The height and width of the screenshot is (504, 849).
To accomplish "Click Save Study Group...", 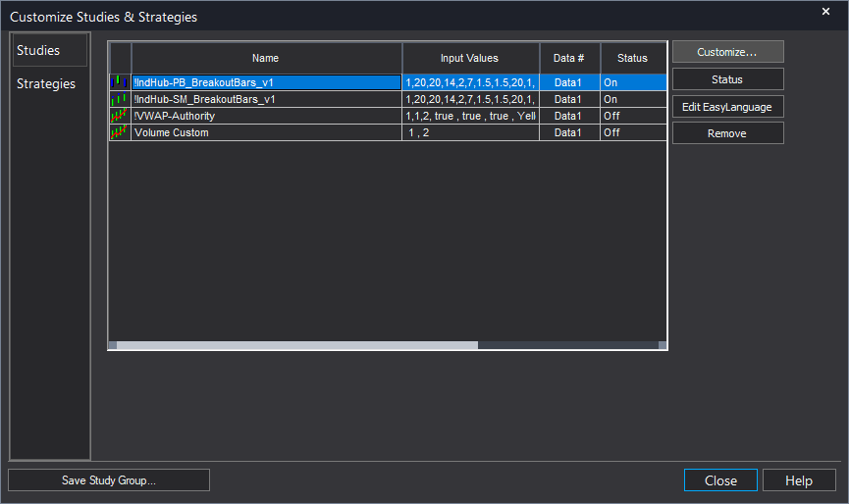I will [109, 480].
